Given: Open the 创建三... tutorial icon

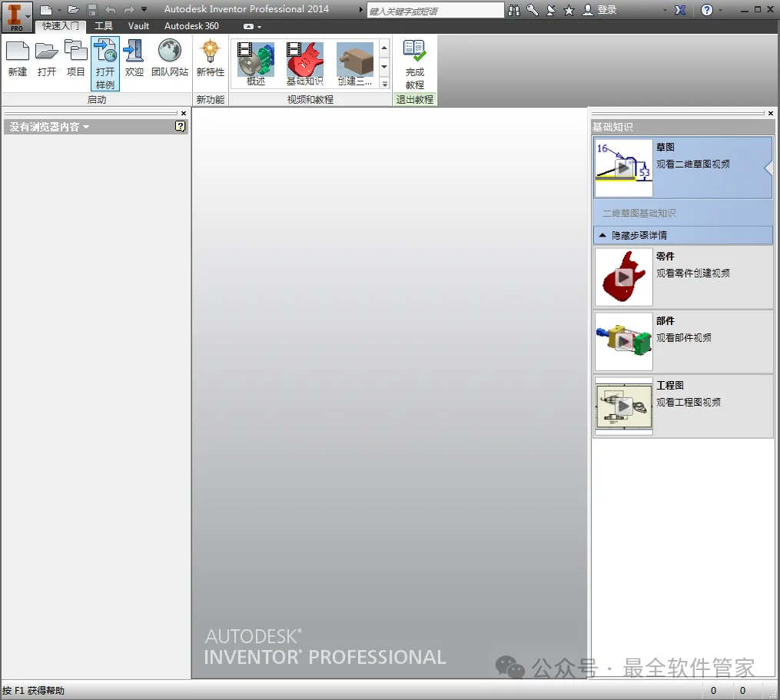Looking at the screenshot, I should pyautogui.click(x=355, y=64).
